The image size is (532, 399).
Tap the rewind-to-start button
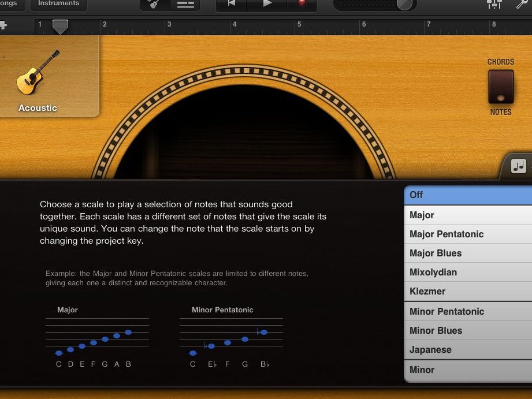point(231,3)
